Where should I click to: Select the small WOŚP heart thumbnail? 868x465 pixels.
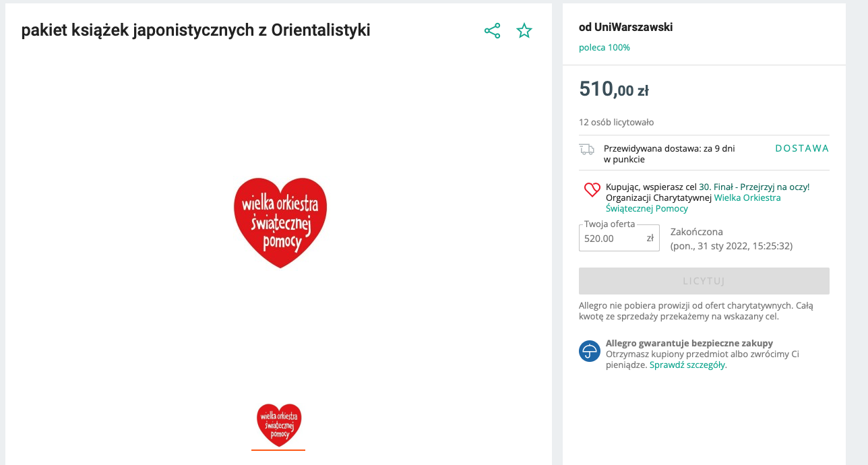[279, 425]
